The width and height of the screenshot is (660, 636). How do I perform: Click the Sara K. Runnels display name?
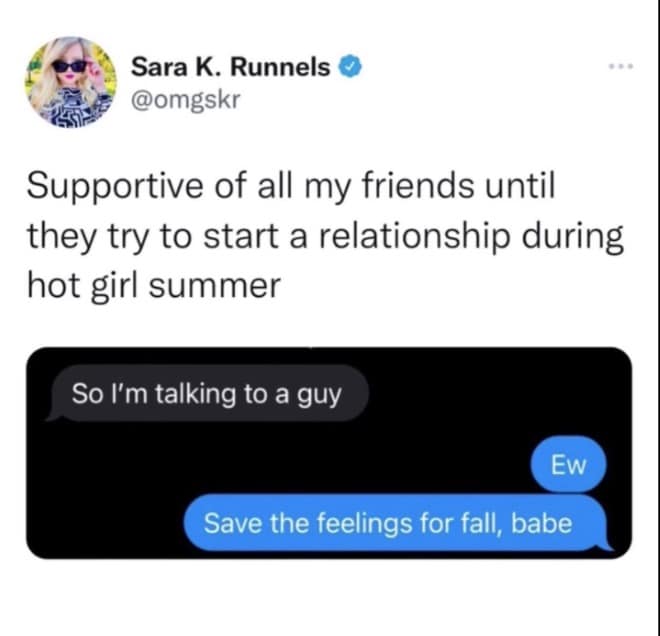(230, 67)
